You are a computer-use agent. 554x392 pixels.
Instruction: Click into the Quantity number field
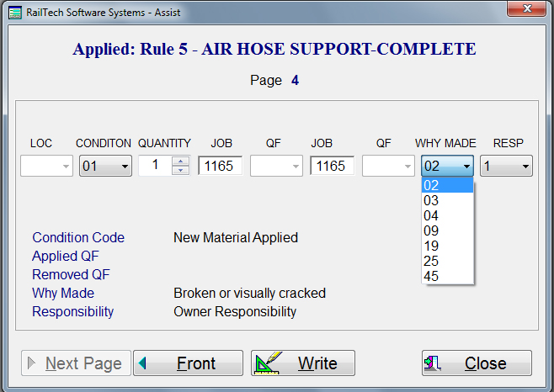[x=154, y=167]
